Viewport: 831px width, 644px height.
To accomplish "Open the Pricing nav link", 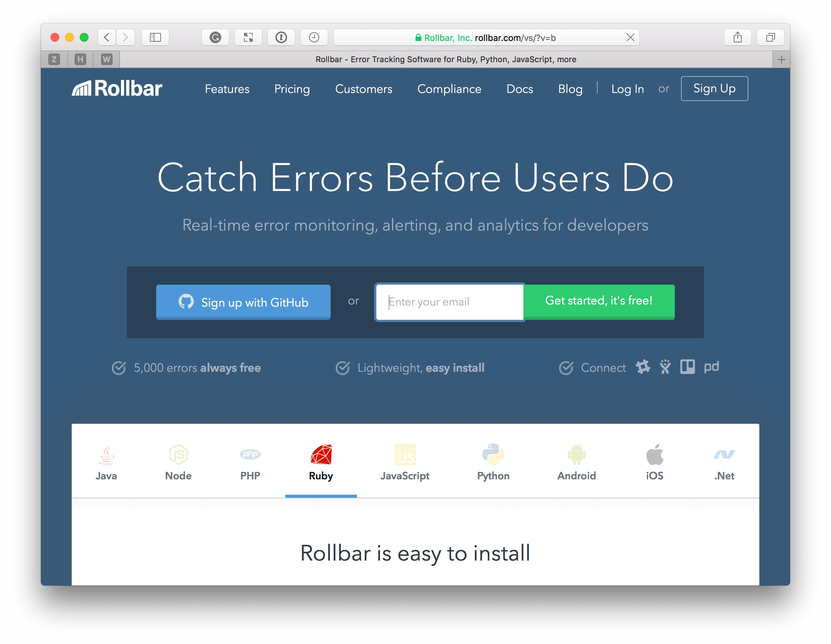I will (x=292, y=89).
